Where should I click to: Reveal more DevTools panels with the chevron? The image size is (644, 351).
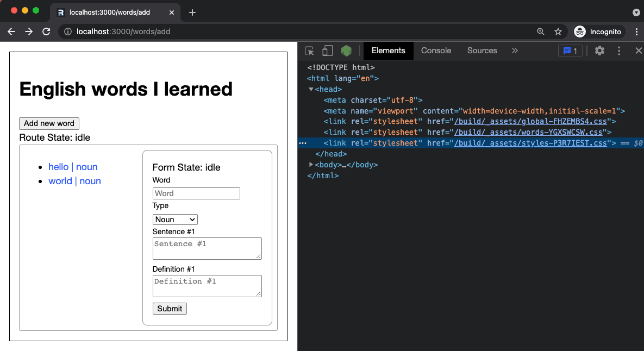[514, 50]
